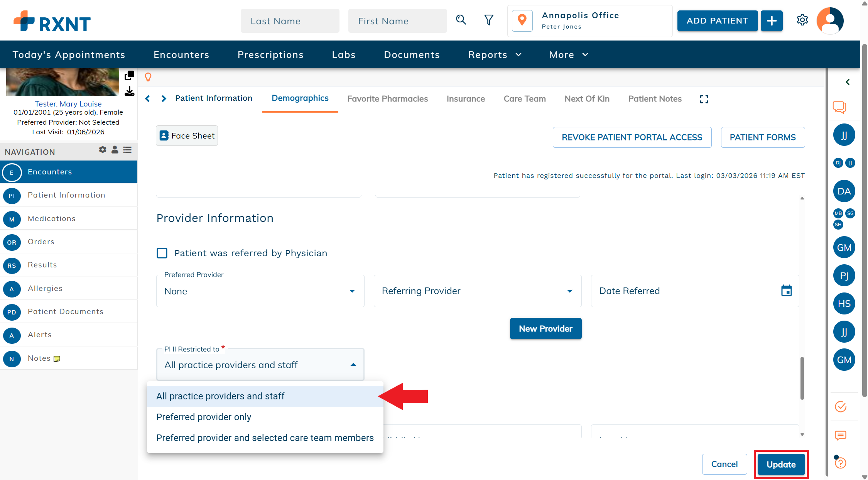Click the Last Name search field

point(290,21)
